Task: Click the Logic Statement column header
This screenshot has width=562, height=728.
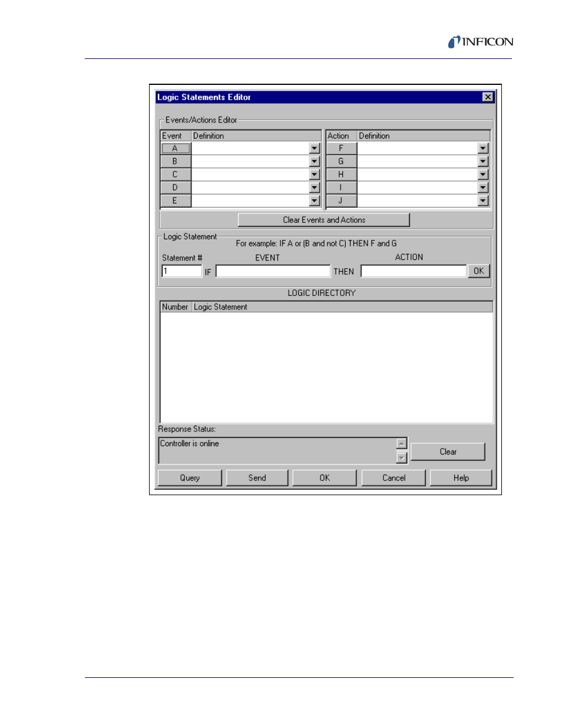Action: point(342,307)
